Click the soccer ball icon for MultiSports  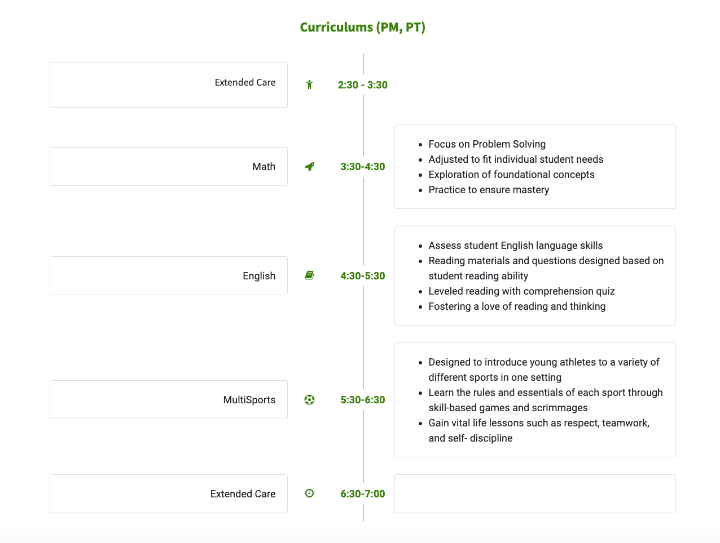pos(309,399)
